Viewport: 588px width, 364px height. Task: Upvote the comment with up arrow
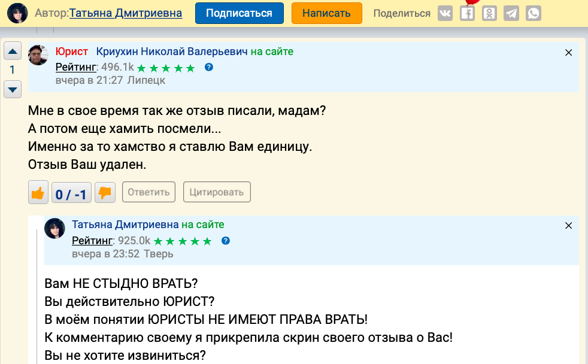(13, 51)
